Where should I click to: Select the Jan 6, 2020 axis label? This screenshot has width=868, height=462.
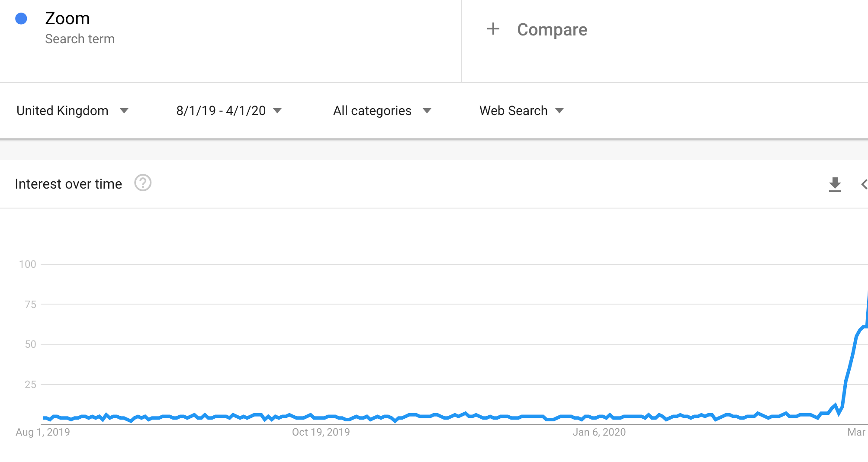coord(599,432)
